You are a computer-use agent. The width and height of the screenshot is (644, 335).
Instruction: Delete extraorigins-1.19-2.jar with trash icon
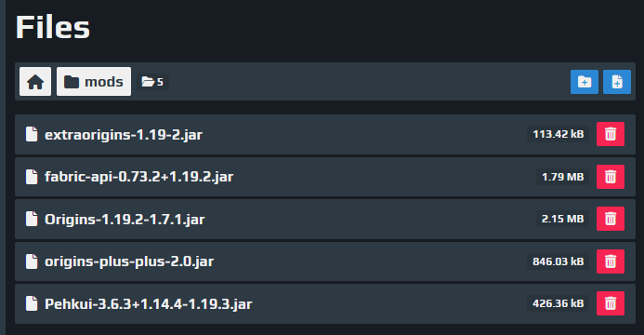click(611, 134)
